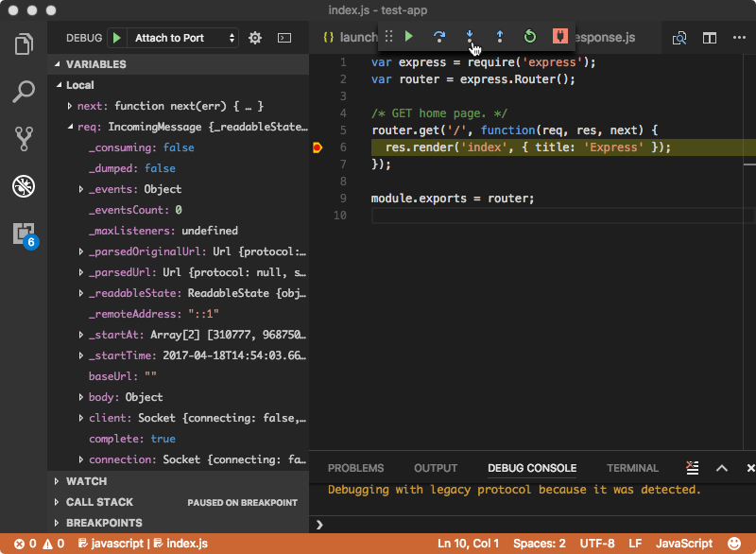Switch to the response.js editor tab

coord(605,37)
